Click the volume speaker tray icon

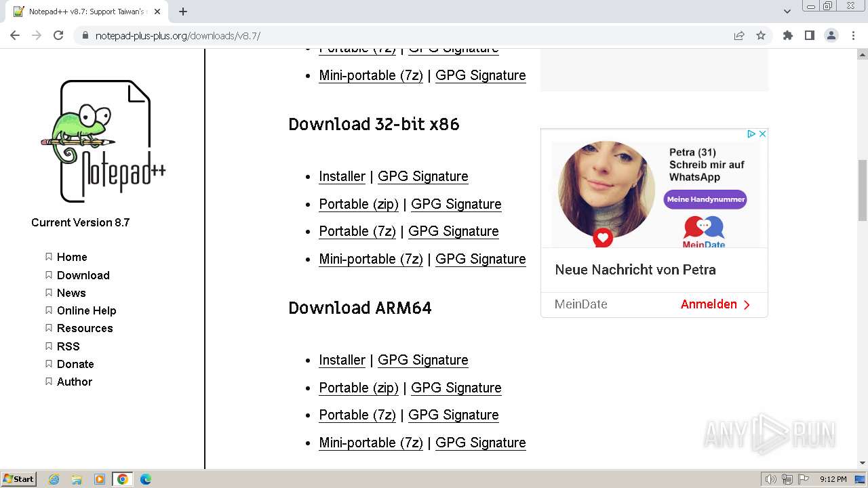(771, 479)
